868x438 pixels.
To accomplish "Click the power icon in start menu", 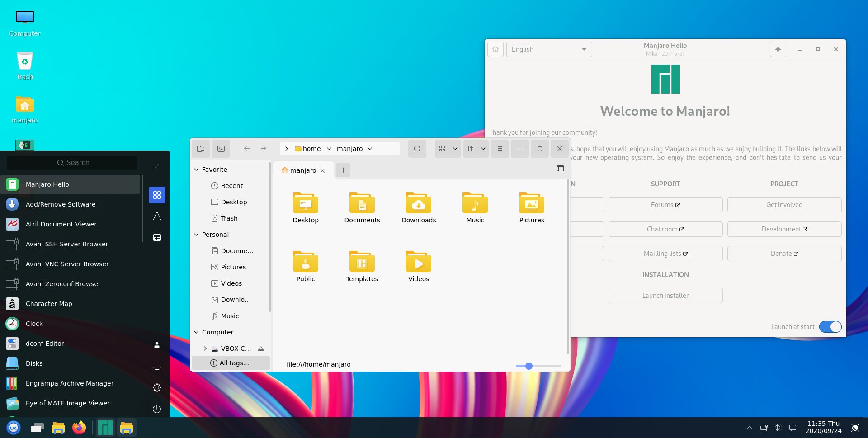I will pos(157,409).
